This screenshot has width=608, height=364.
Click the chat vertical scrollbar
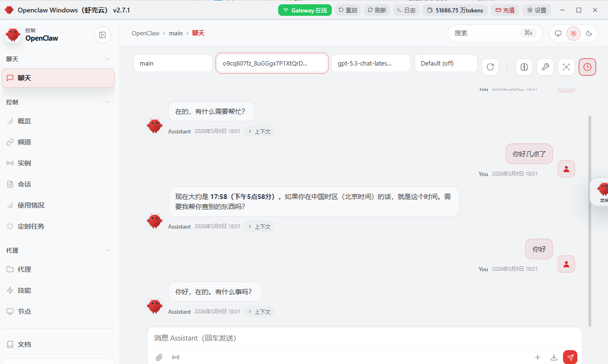[x=590, y=221]
